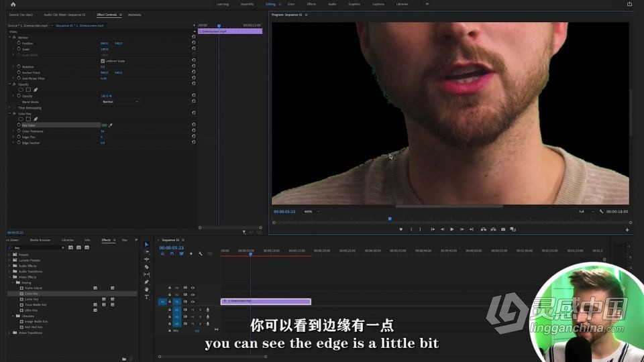Clear the Effects search field
Screen dimensions: 644x362
[x=63, y=247]
